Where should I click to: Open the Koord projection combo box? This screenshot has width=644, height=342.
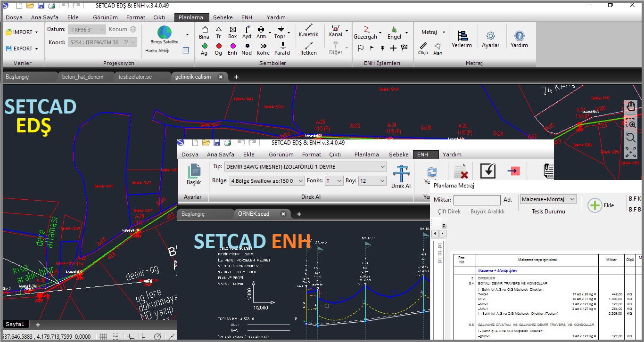102,42
